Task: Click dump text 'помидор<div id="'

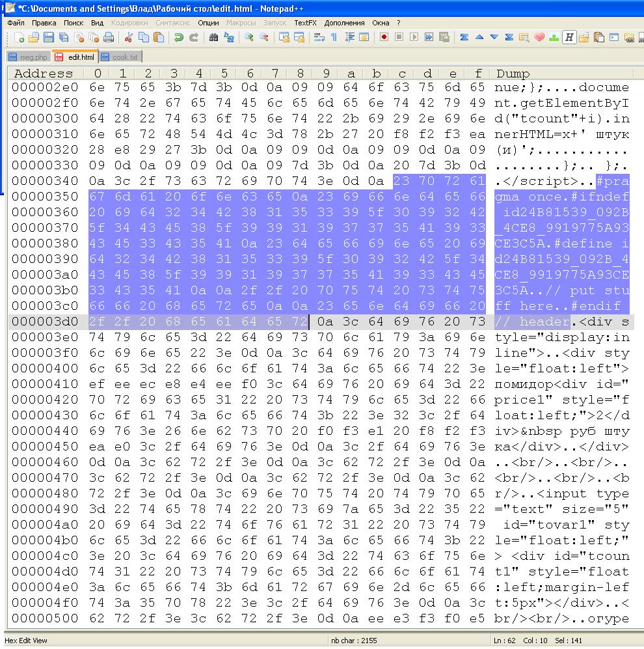Action: [561, 385]
